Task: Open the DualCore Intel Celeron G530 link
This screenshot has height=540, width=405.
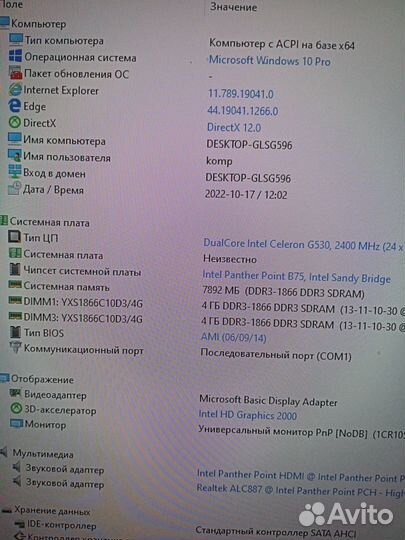Action: coord(303,245)
